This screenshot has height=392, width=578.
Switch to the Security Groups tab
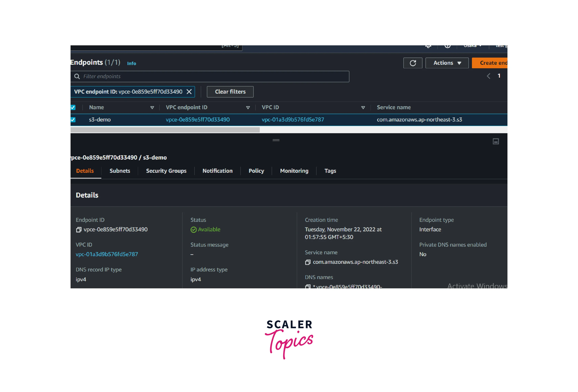click(x=166, y=171)
